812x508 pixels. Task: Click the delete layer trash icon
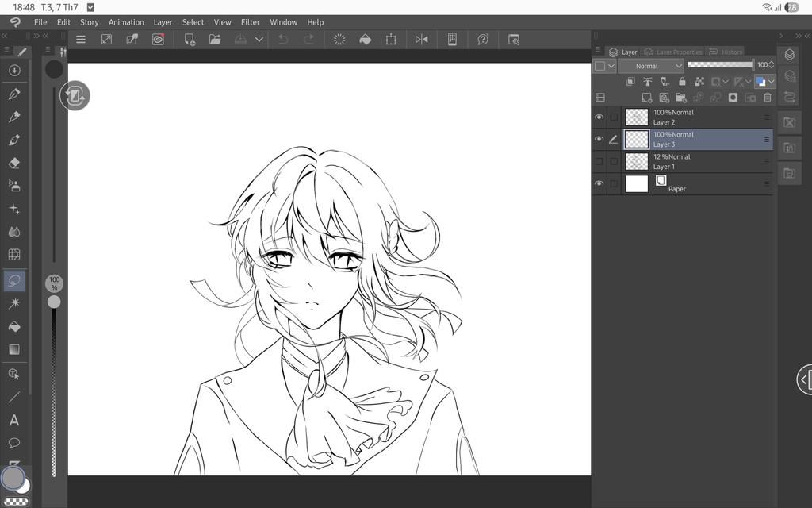click(768, 98)
